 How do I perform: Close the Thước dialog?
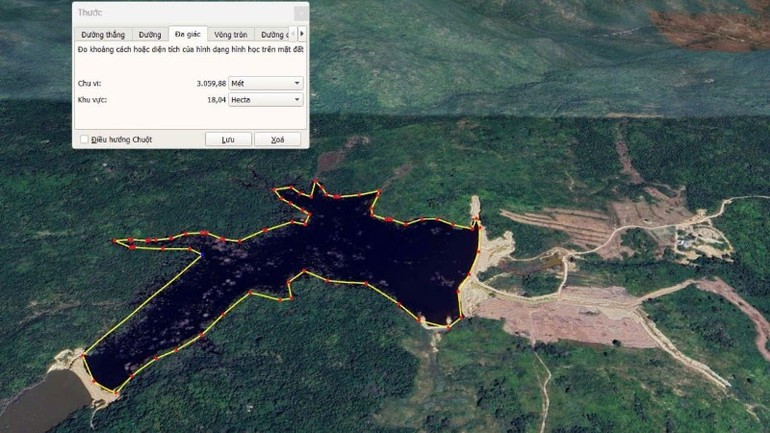coord(299,13)
